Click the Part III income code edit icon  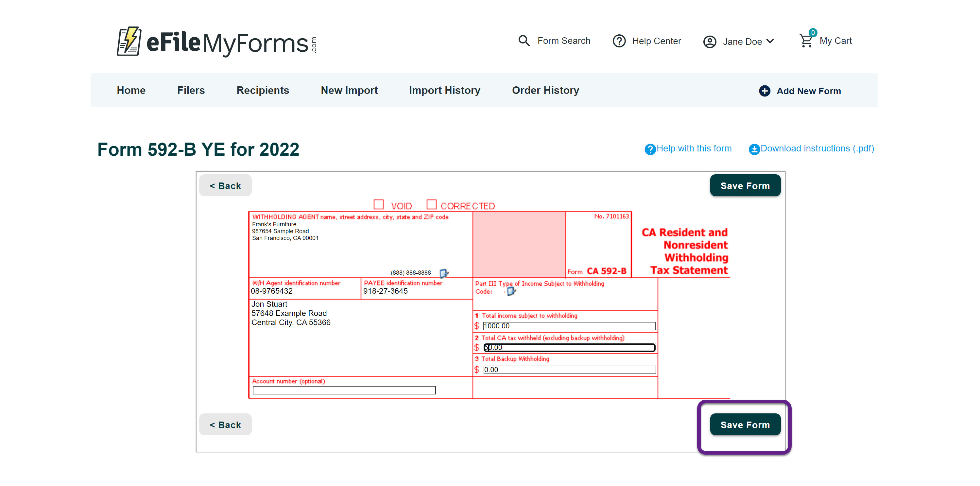coord(511,291)
